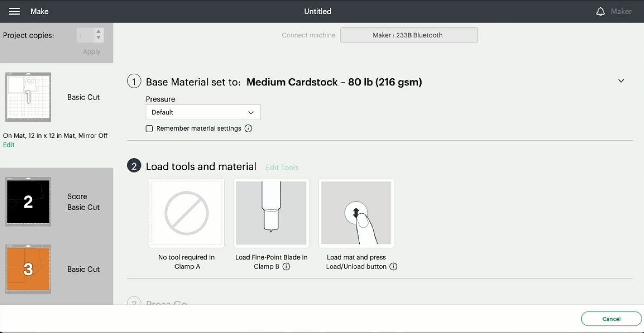
Task: Expand the Base Material section chevron
Action: [621, 81]
